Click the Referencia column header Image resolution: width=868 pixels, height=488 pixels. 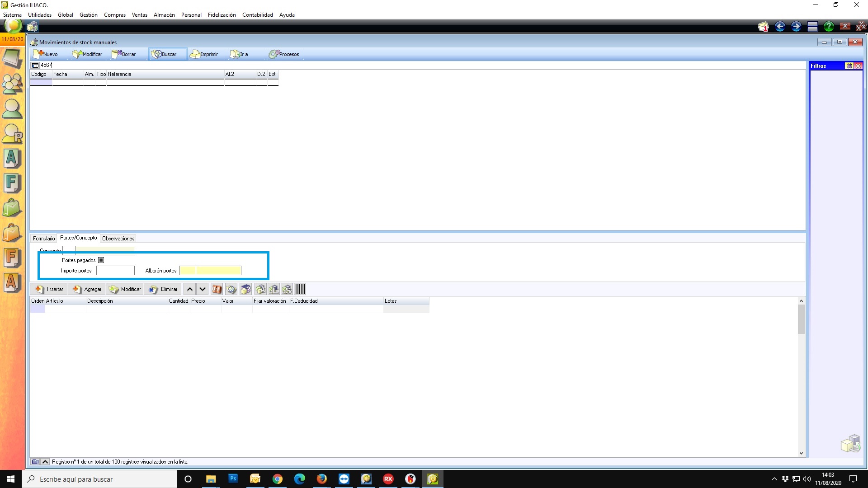(165, 74)
